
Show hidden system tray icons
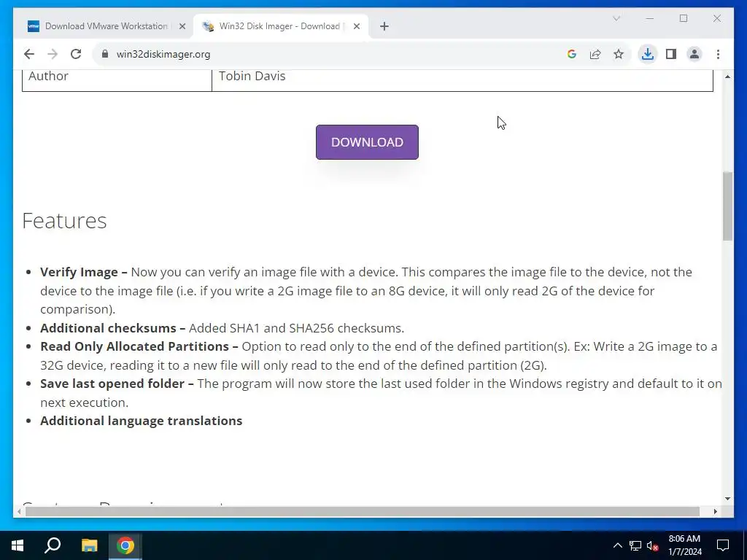617,545
